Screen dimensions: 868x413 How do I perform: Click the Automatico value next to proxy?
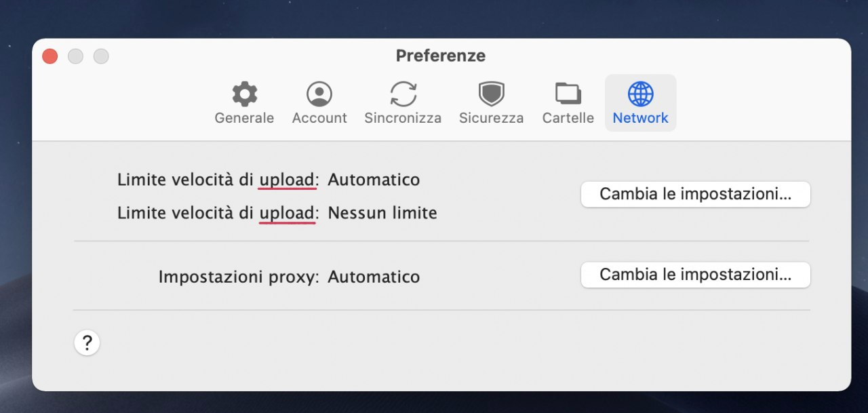[374, 277]
